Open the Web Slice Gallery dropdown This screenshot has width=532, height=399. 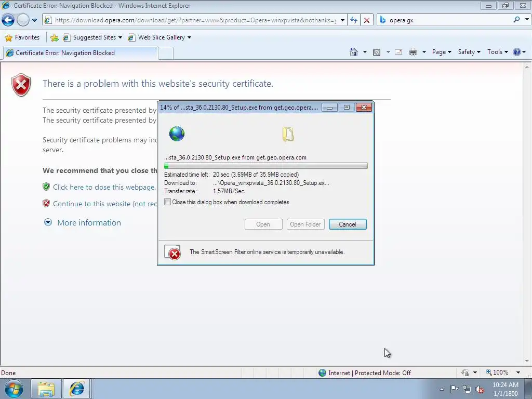point(159,37)
